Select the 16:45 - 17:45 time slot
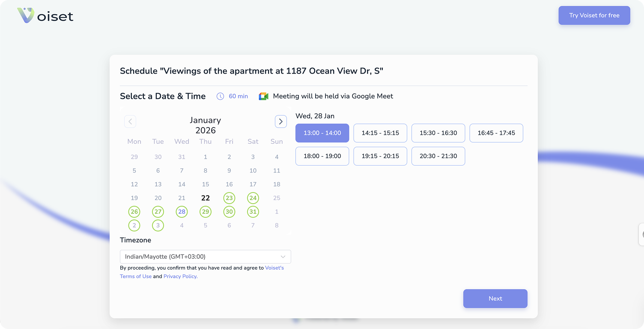Viewport: 644px width, 329px height. coord(496,133)
